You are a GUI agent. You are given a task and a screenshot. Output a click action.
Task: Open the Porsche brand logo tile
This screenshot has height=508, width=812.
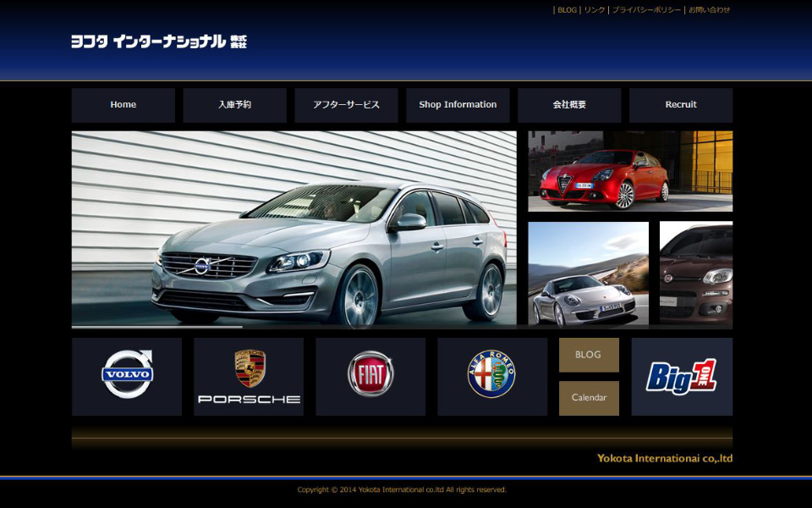(x=249, y=376)
